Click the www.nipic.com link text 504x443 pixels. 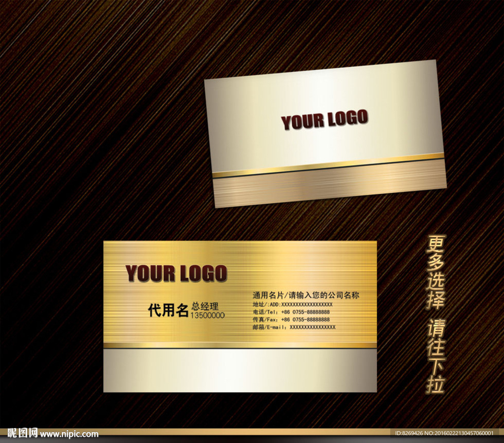tap(69, 434)
